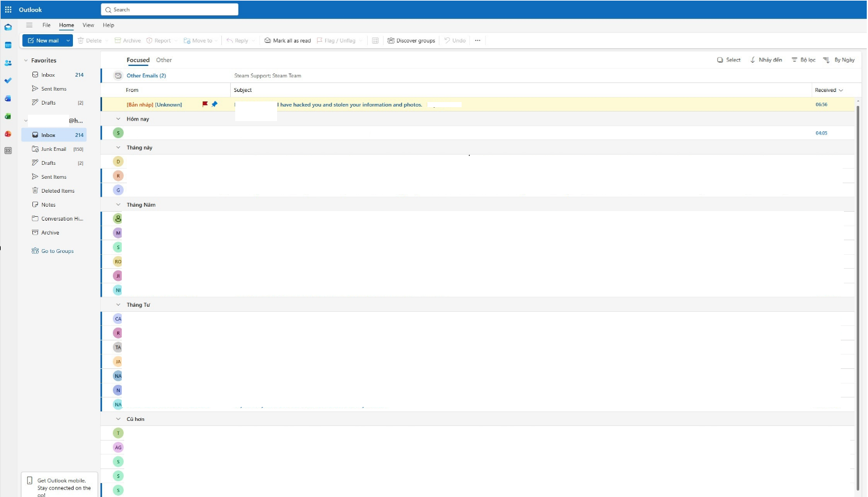
Task: Open the Help ribbon tab
Action: click(x=108, y=25)
